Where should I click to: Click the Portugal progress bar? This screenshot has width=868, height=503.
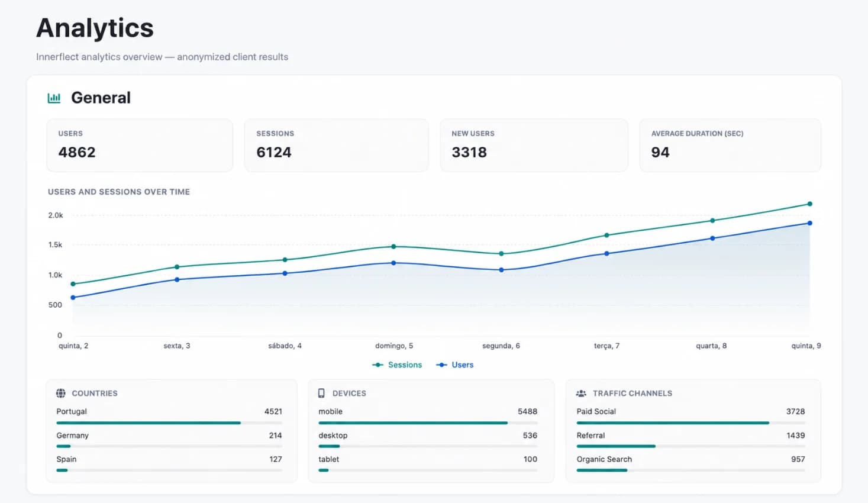pyautogui.click(x=169, y=423)
